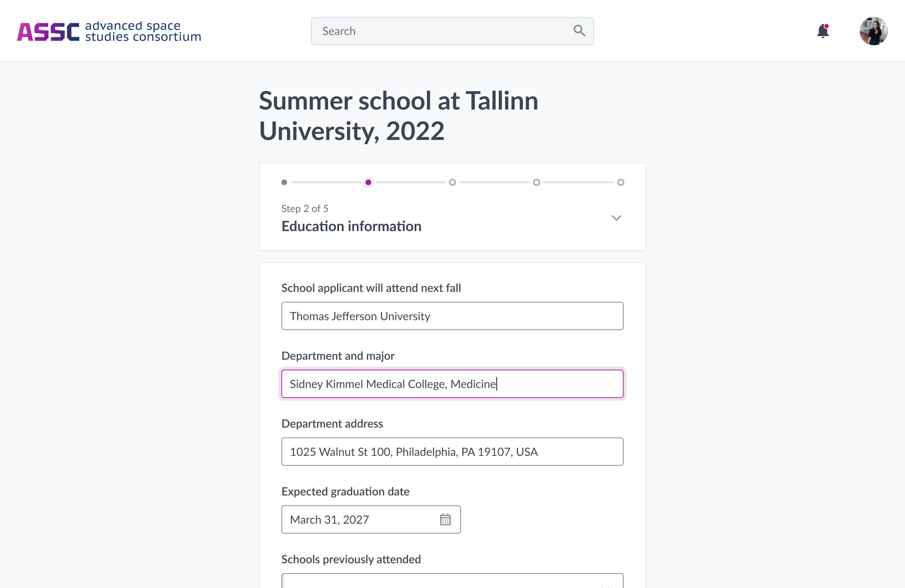
Task: Click the step 4 circle on the progress bar
Action: 537,182
